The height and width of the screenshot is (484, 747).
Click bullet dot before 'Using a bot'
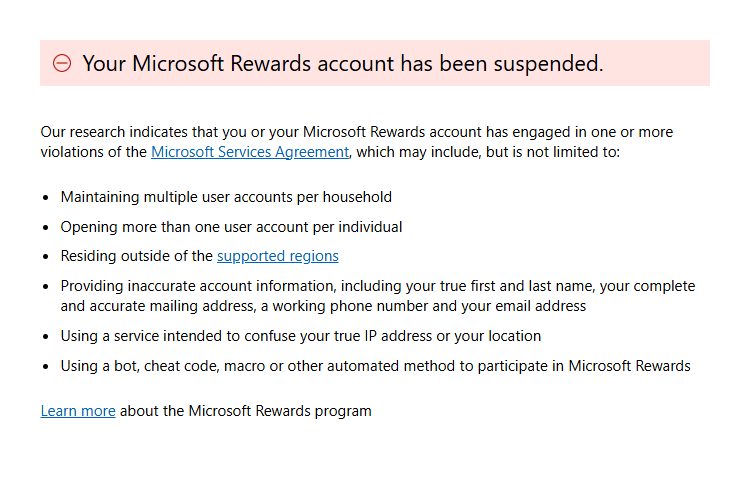(x=47, y=367)
